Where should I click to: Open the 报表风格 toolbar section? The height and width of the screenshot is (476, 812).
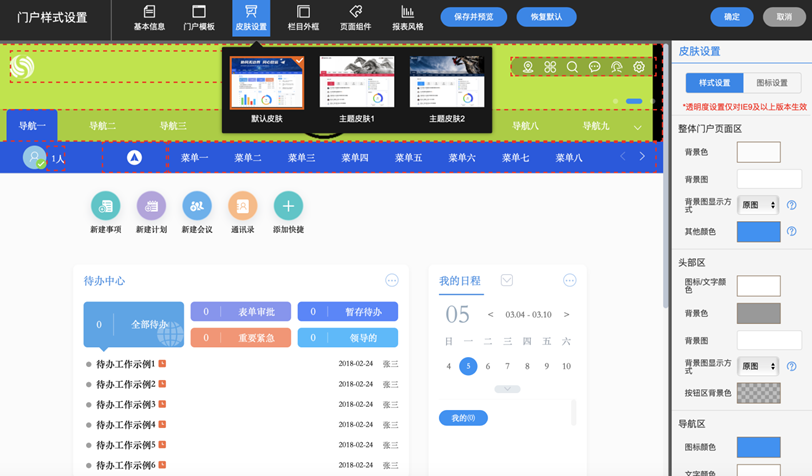407,17
